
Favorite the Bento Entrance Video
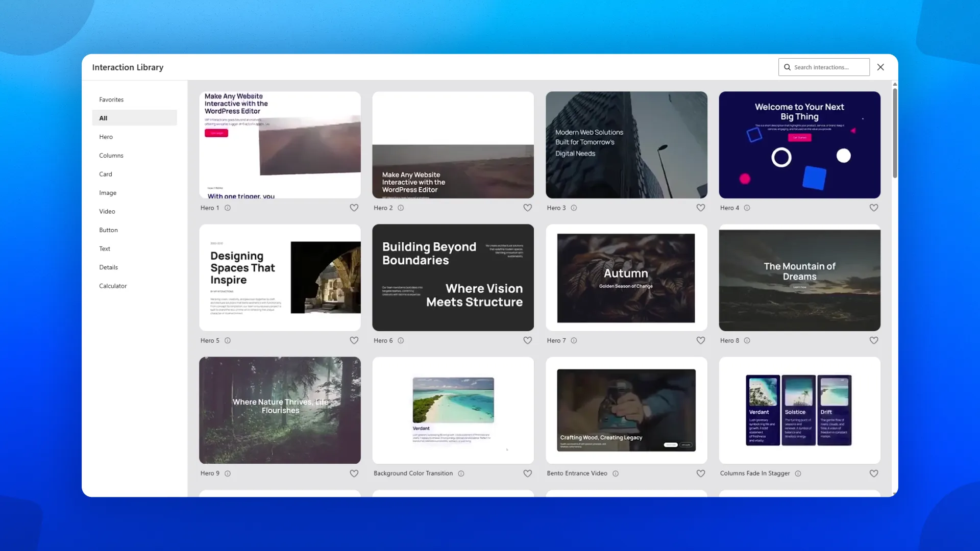click(x=700, y=473)
